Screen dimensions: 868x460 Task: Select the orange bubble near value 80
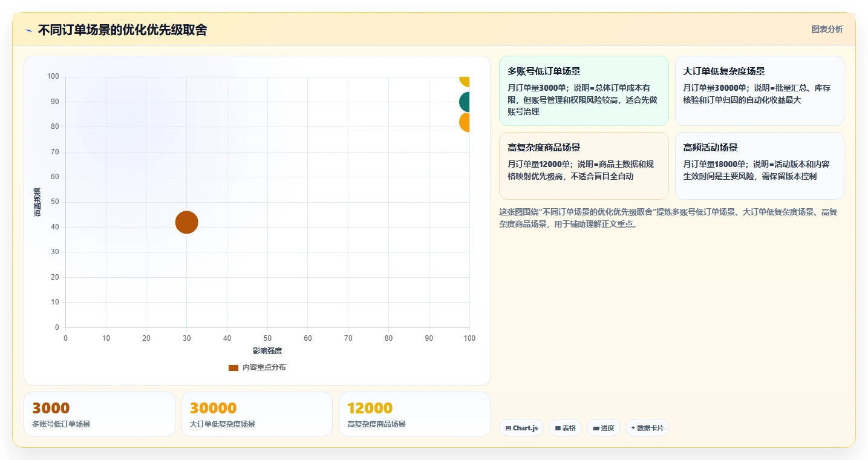tap(465, 122)
